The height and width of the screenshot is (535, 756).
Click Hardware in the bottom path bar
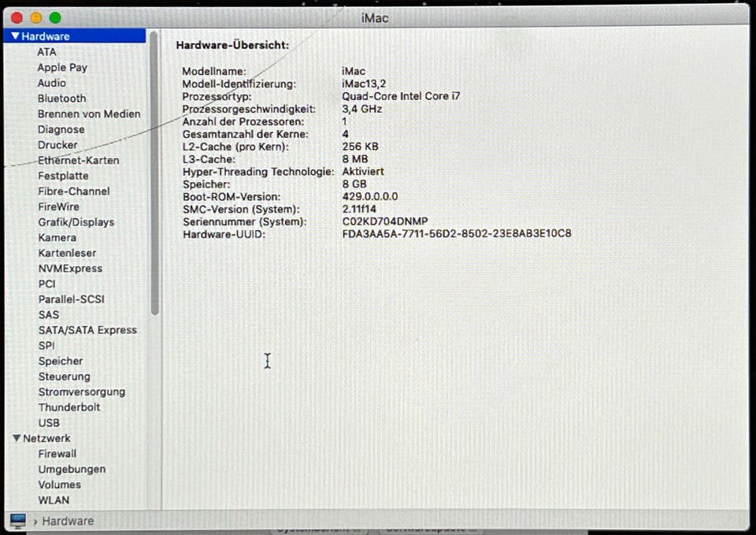point(68,521)
